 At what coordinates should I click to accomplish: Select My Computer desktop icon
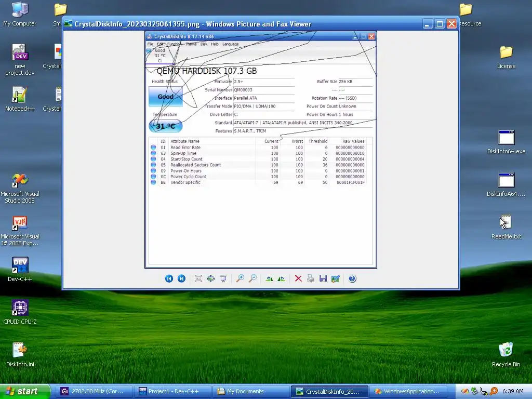click(x=20, y=14)
